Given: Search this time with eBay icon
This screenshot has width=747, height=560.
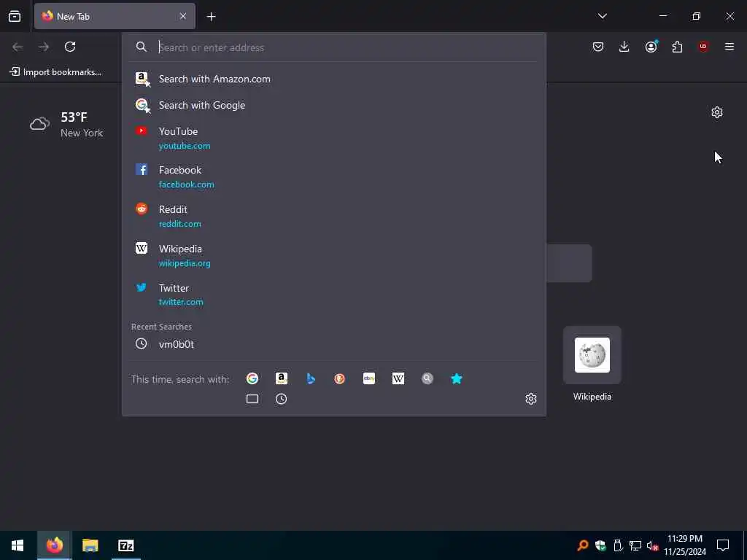Looking at the screenshot, I should 369,378.
